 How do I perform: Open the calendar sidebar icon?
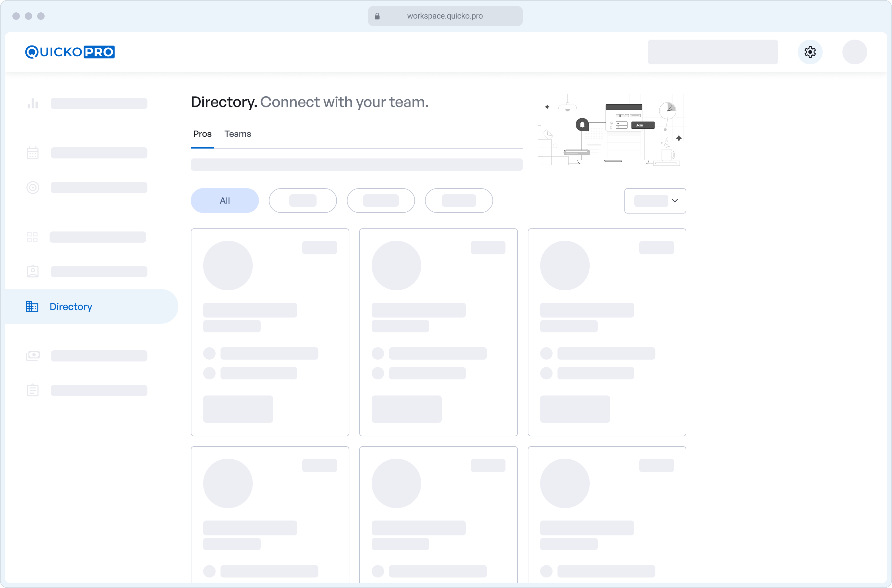(x=33, y=153)
